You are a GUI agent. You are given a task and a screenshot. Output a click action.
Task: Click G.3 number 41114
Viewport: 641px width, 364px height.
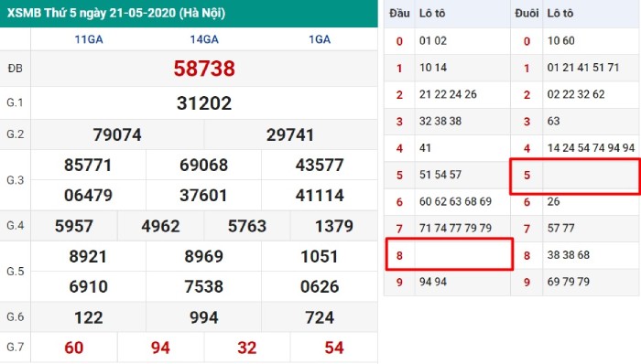(x=320, y=196)
